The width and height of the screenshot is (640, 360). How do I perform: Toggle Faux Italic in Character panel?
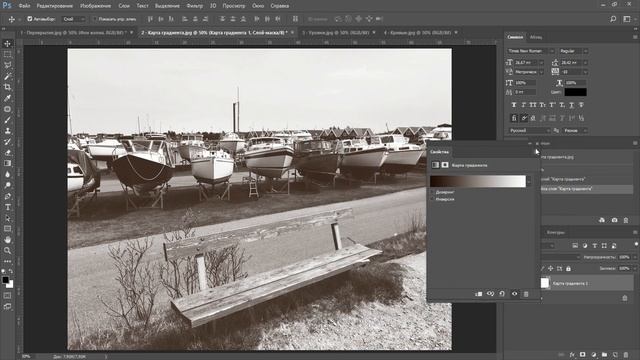[x=523, y=105]
